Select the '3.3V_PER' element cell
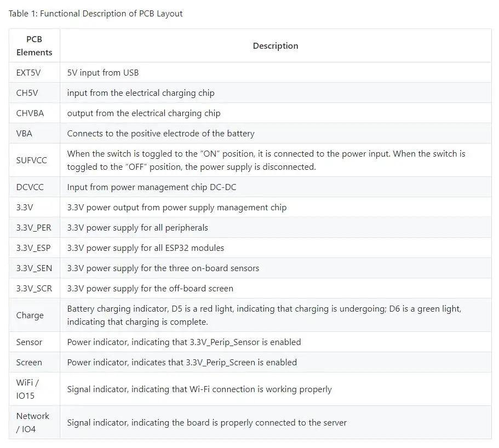Viewport: 499px width, 448px height. 35,227
